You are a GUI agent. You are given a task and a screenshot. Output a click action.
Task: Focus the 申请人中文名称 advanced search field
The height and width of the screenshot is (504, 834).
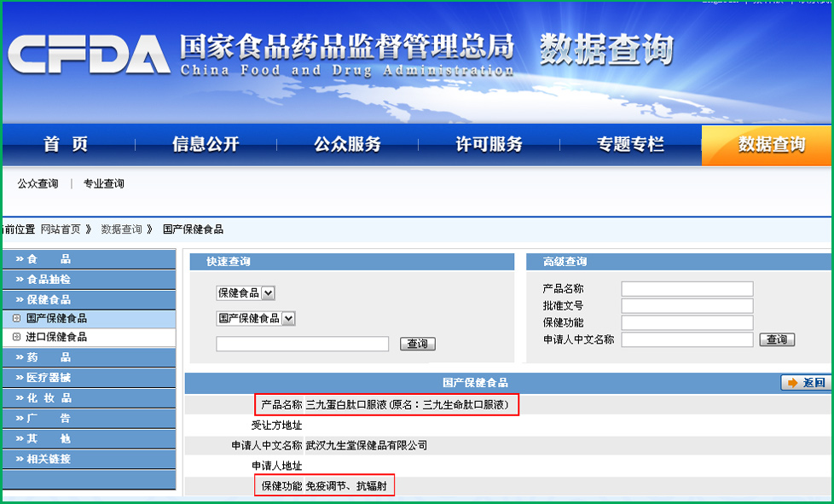tap(687, 339)
